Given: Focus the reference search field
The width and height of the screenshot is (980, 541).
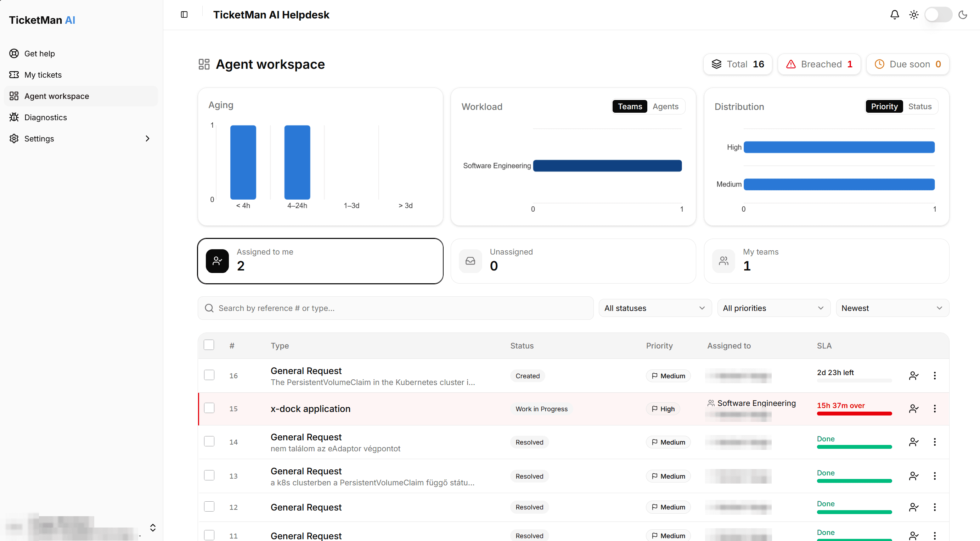Looking at the screenshot, I should (395, 308).
